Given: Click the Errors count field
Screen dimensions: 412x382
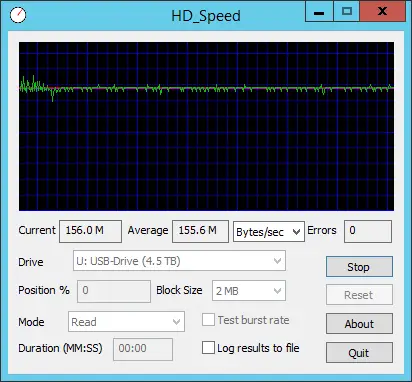Looking at the screenshot, I should tap(368, 231).
